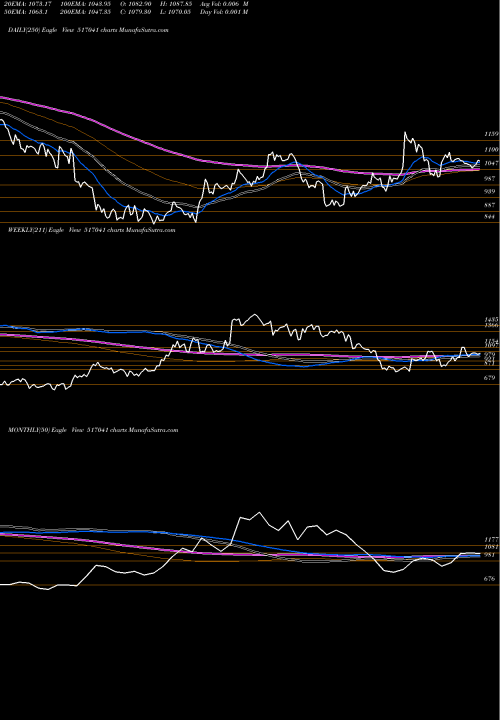Click the 987 price label on daily chart
Viewport: 500px width, 720px height.
[490, 178]
